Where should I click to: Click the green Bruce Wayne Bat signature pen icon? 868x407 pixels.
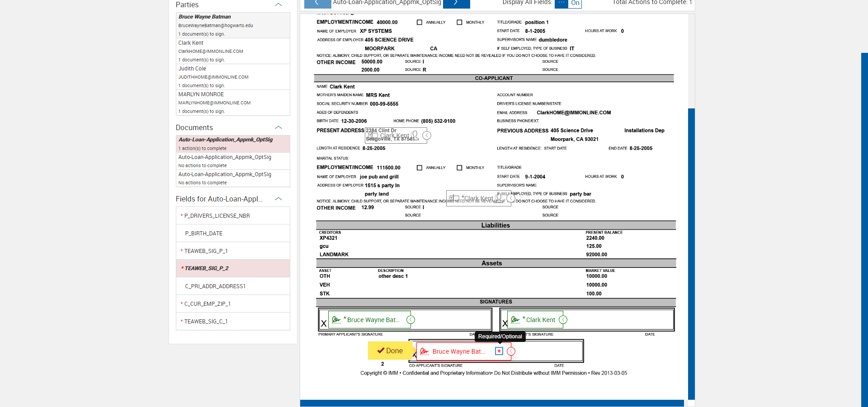tap(336, 319)
